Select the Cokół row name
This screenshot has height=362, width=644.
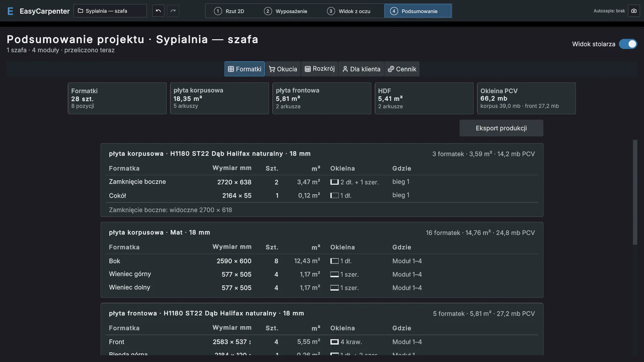118,195
